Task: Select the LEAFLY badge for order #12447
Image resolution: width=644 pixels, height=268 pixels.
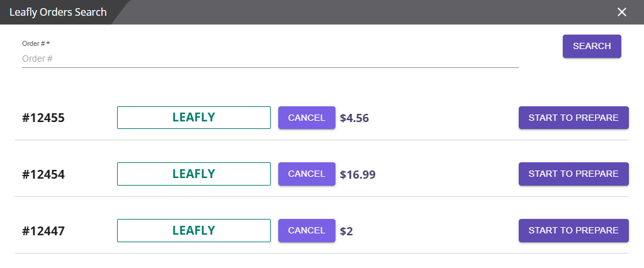Action: (193, 231)
